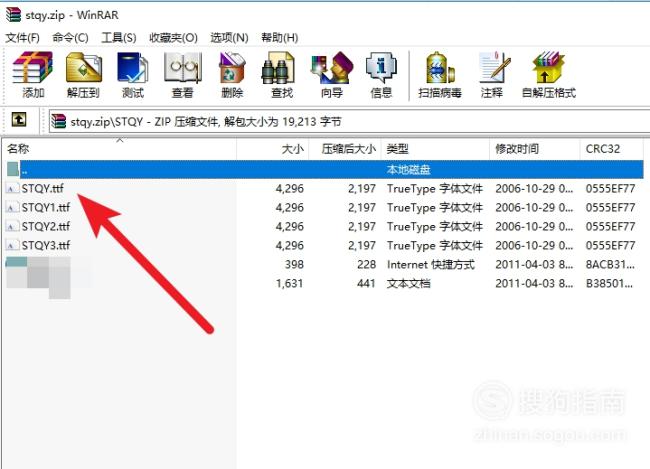Screen dimensions: 650x469
Task: Sort by the 类型 column header
Action: tap(435, 148)
